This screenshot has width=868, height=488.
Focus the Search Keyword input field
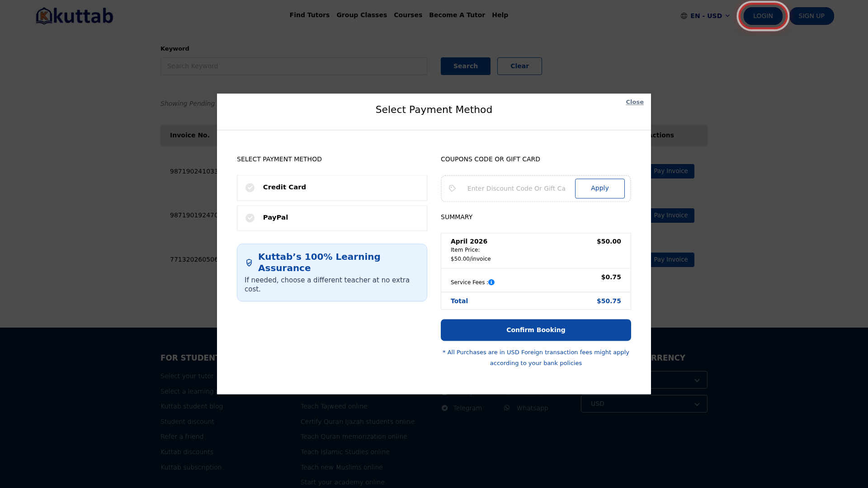[x=294, y=66]
